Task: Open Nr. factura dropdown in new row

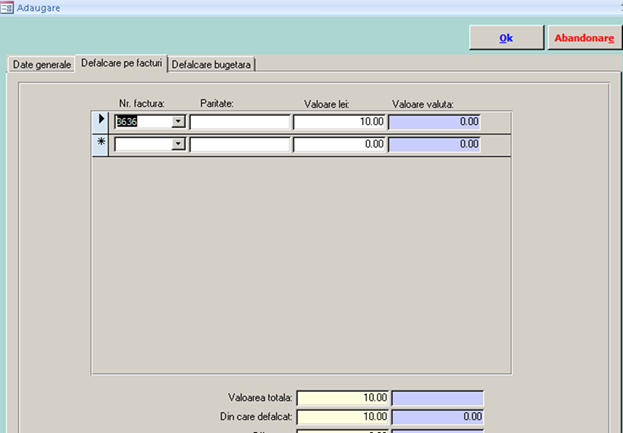Action: click(179, 144)
